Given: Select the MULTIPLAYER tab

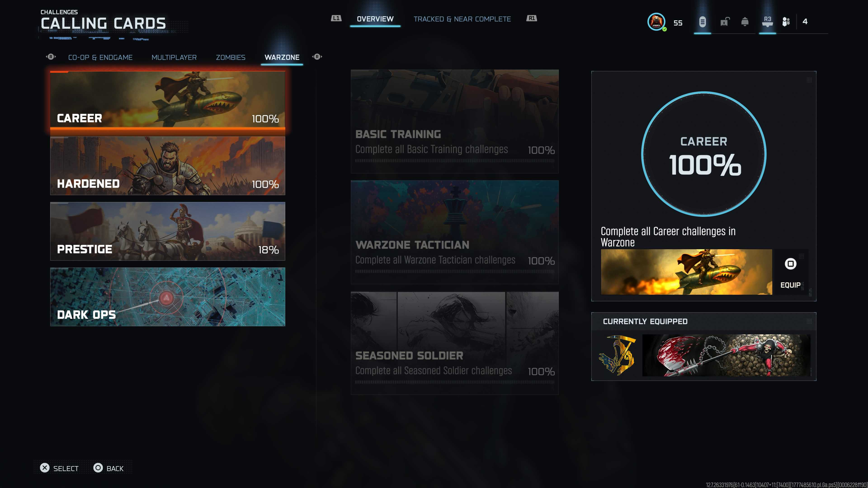Looking at the screenshot, I should [x=174, y=57].
